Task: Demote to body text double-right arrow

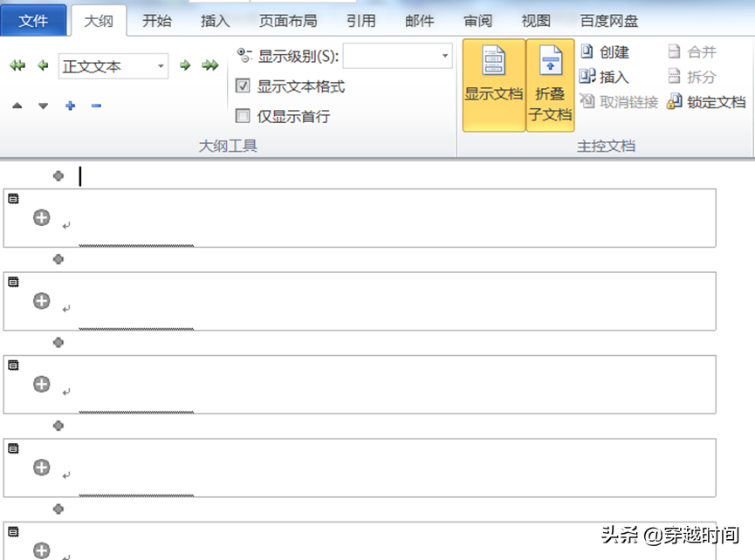Action: (x=210, y=65)
